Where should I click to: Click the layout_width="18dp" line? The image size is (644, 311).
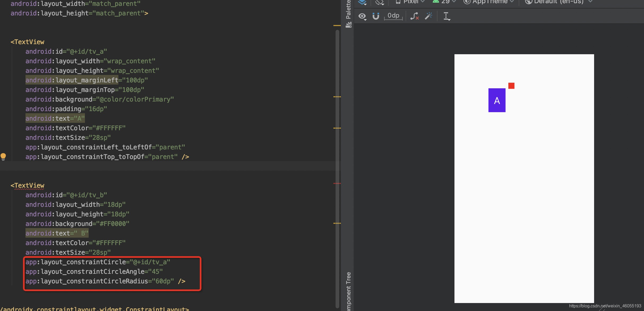pyautogui.click(x=75, y=204)
